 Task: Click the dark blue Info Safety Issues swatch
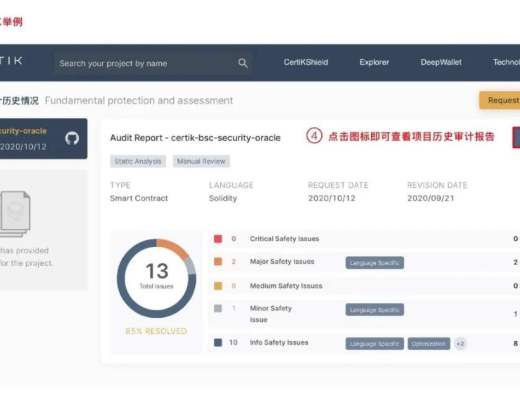(x=218, y=342)
